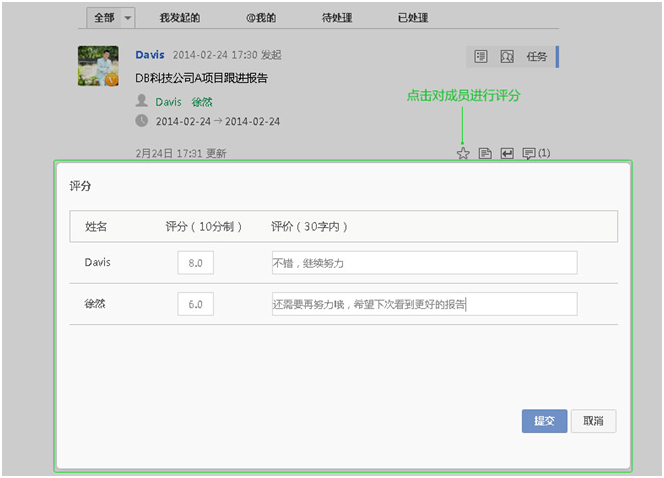Viewport: 664px width, 478px height.
Task: Expand the 全部 dropdown arrow
Action: tap(127, 18)
